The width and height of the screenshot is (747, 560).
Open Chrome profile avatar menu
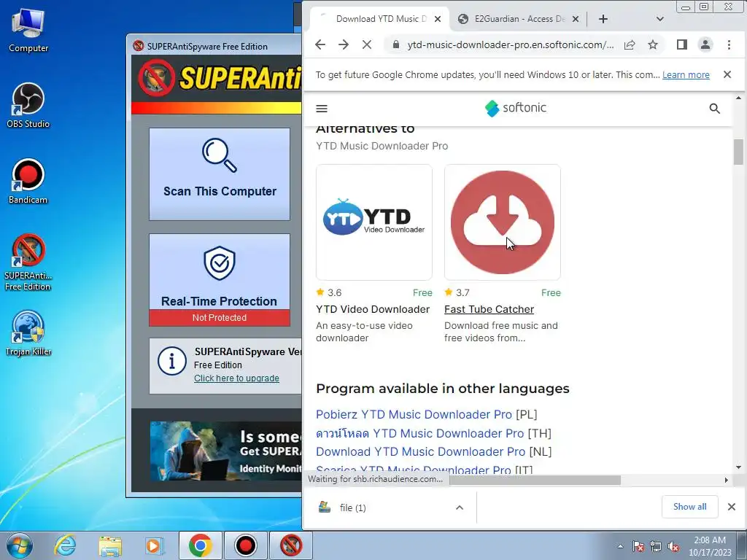click(705, 44)
